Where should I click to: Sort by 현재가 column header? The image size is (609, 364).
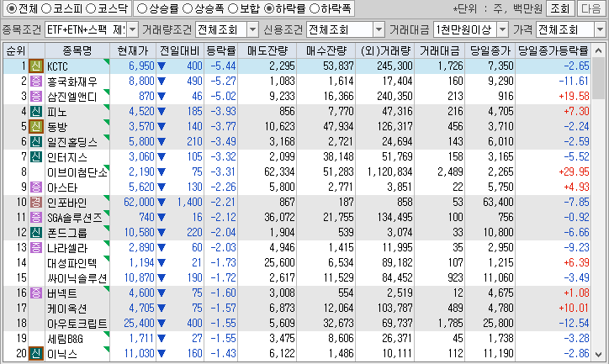pyautogui.click(x=133, y=50)
